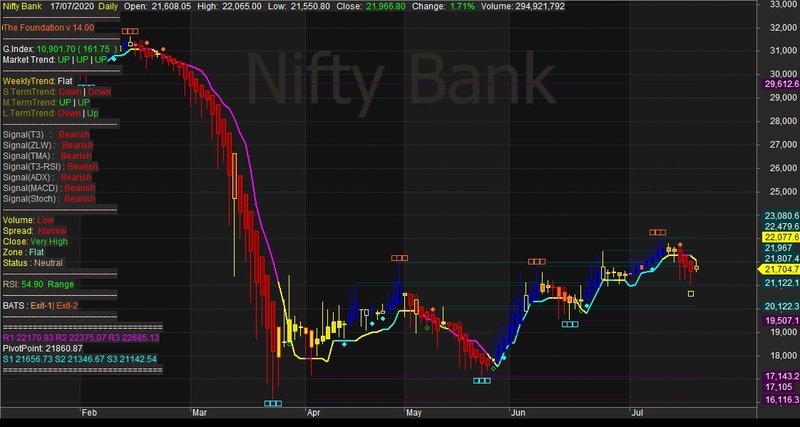This screenshot has width=800, height=427.
Task: Click the 33,000 price axis label
Action: coord(784,5)
